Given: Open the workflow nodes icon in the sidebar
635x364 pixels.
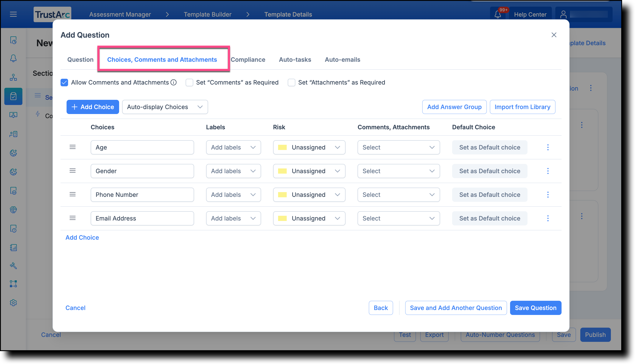Looking at the screenshot, I should (13, 284).
